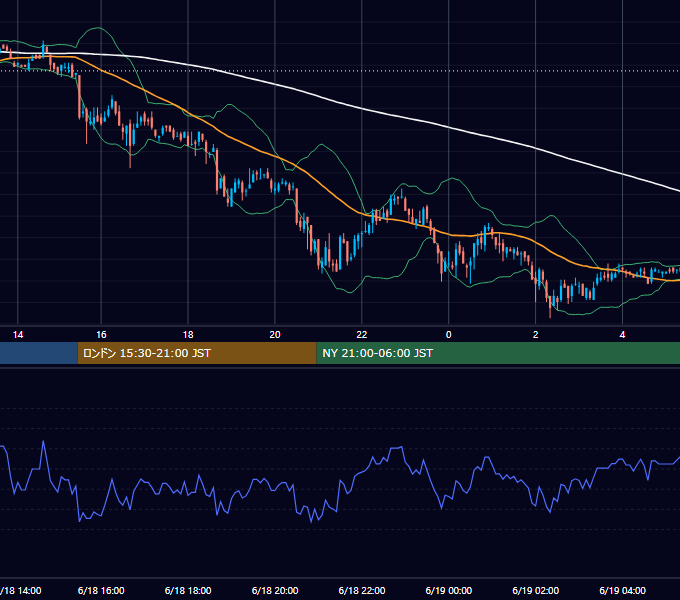Viewport: 680px width, 600px height.
Task: Click the 6/19 04:00 date label
Action: pyautogui.click(x=622, y=590)
